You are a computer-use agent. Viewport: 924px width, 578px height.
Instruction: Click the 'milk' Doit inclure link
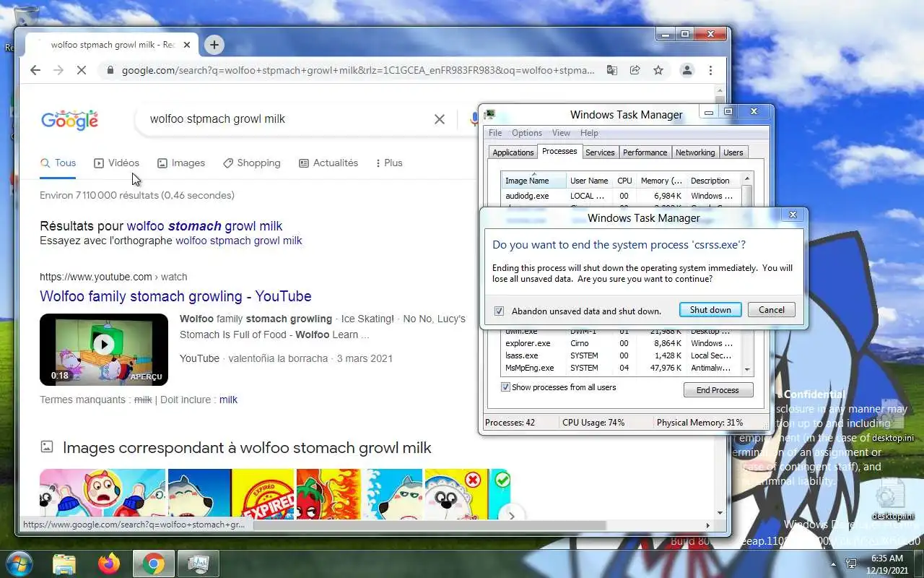point(228,400)
